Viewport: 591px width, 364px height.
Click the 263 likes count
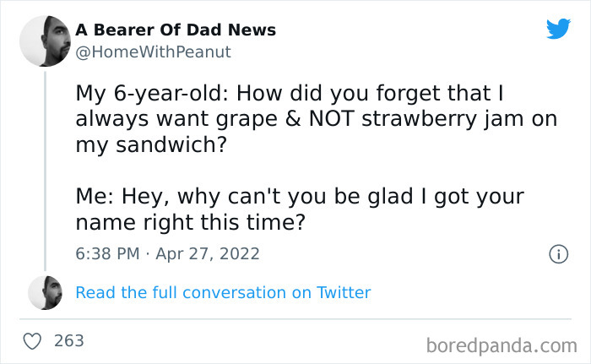pyautogui.click(x=68, y=341)
